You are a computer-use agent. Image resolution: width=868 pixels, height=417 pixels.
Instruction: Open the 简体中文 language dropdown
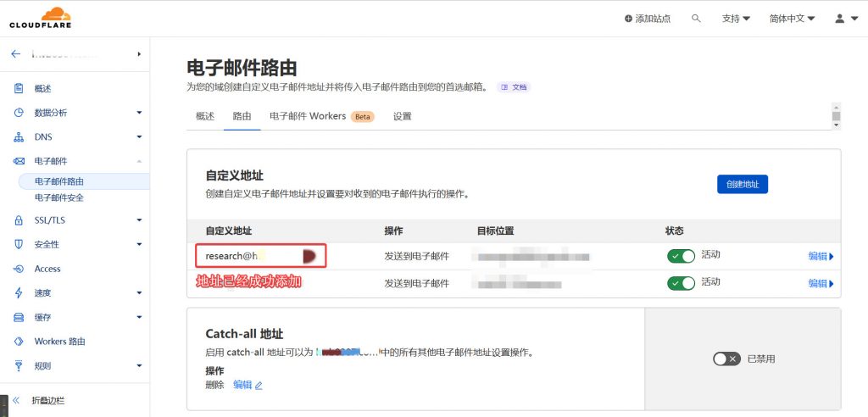point(793,19)
